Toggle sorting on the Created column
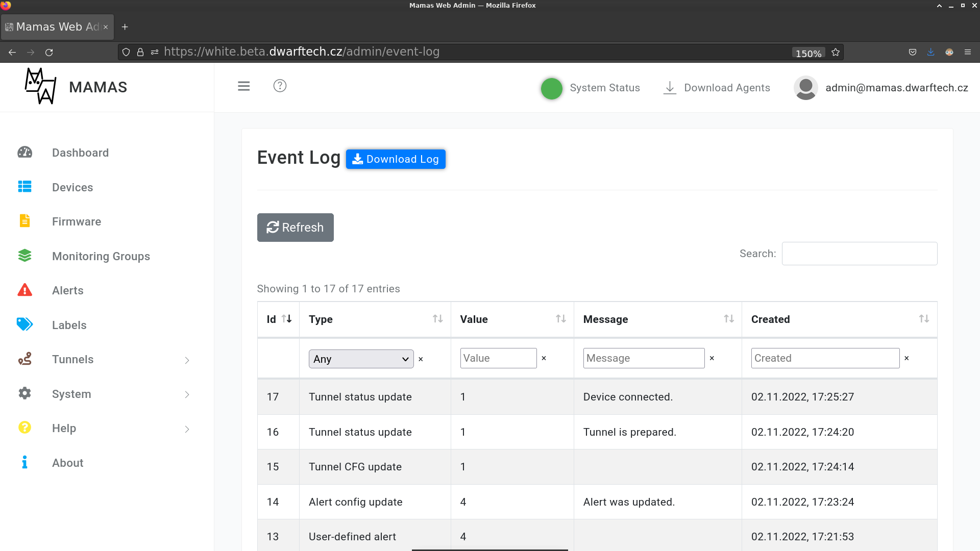980x551 pixels. [x=923, y=319]
